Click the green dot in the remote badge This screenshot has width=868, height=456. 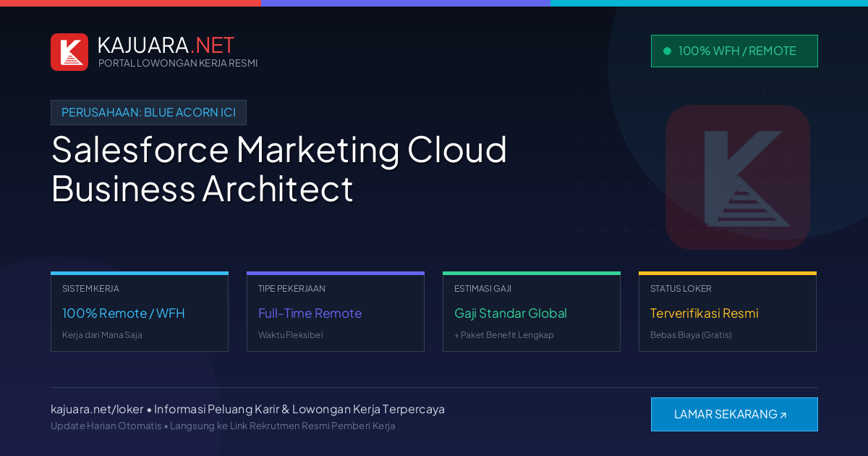(667, 51)
